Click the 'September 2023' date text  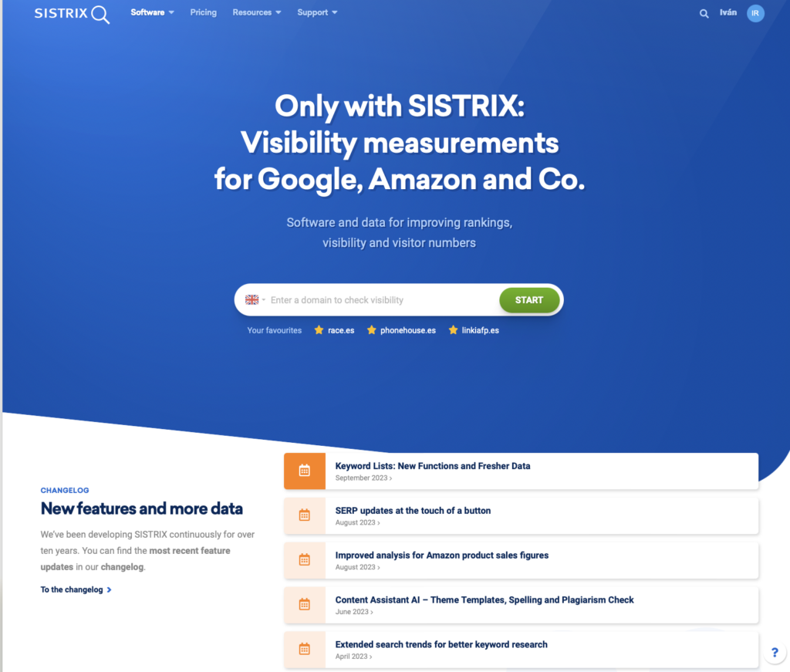tap(361, 478)
